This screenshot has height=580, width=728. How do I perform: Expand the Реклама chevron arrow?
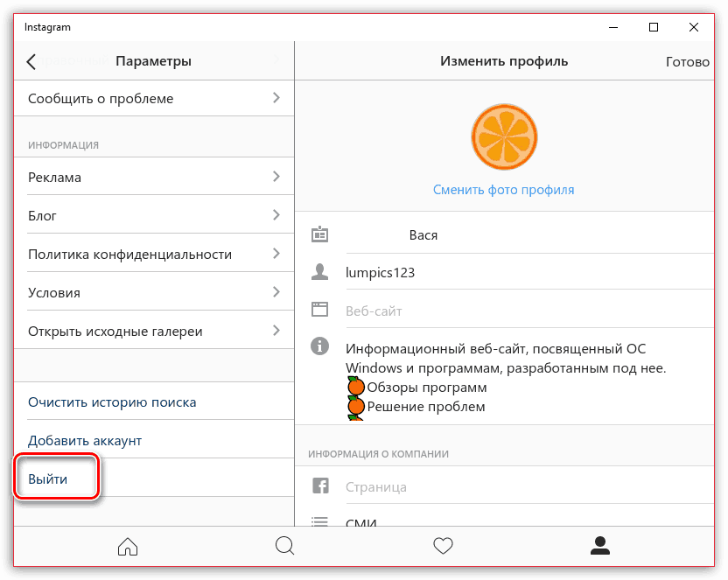click(x=276, y=177)
